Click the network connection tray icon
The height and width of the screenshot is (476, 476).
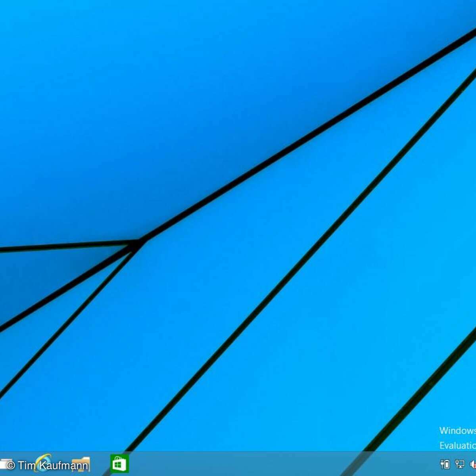(460, 464)
